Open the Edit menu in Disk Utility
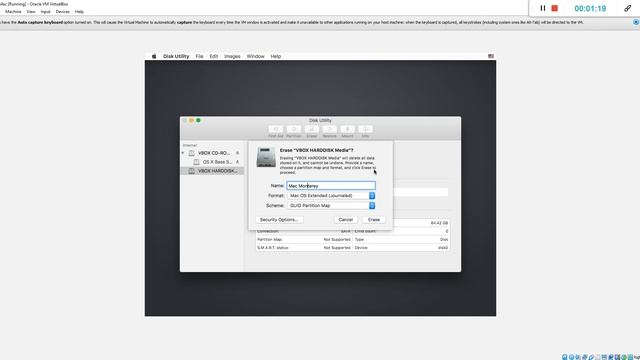Screen dimensions: 640x360 tap(213, 56)
